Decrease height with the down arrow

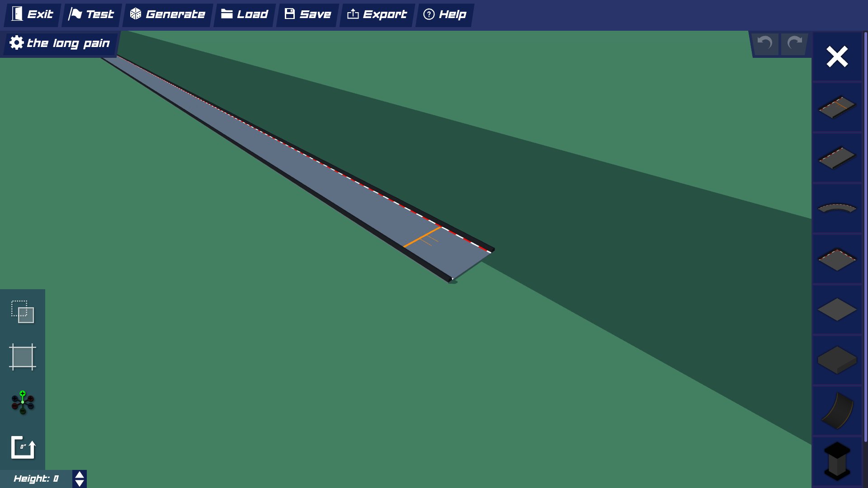click(79, 483)
